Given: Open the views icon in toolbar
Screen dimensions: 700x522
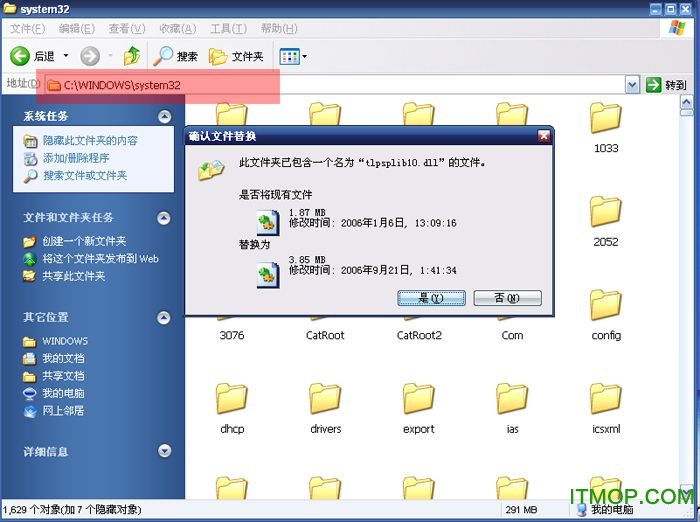Looking at the screenshot, I should (x=289, y=57).
